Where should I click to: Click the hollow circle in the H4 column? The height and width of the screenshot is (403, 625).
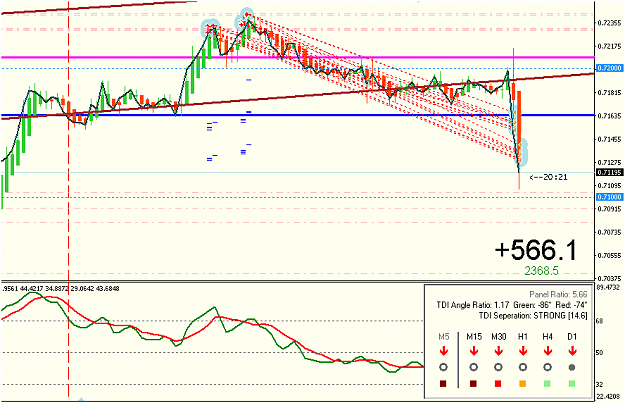pyautogui.click(x=547, y=368)
